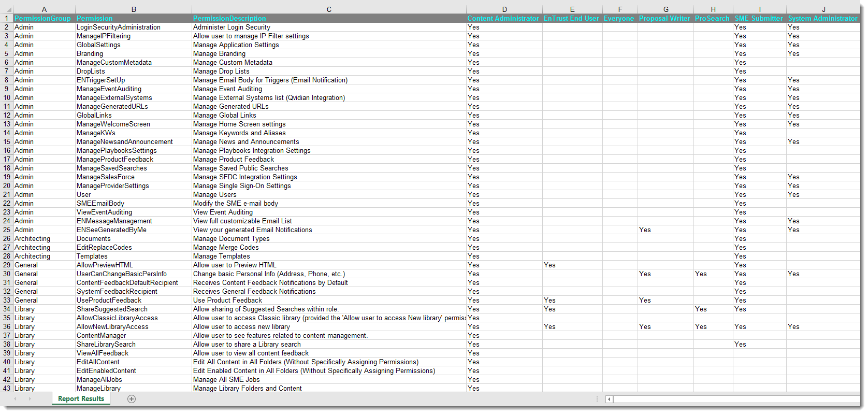
Task: Select the ENSeeGeneratedByMe cell
Action: (134, 230)
